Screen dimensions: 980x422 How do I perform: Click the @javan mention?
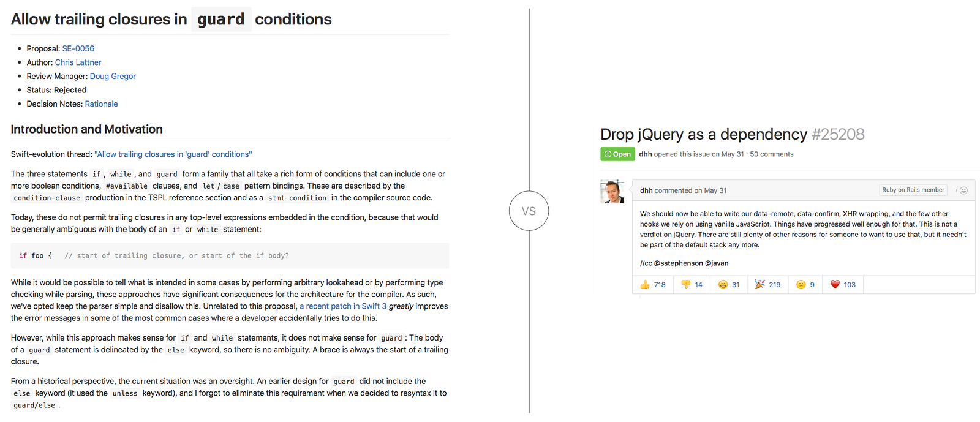click(x=717, y=263)
